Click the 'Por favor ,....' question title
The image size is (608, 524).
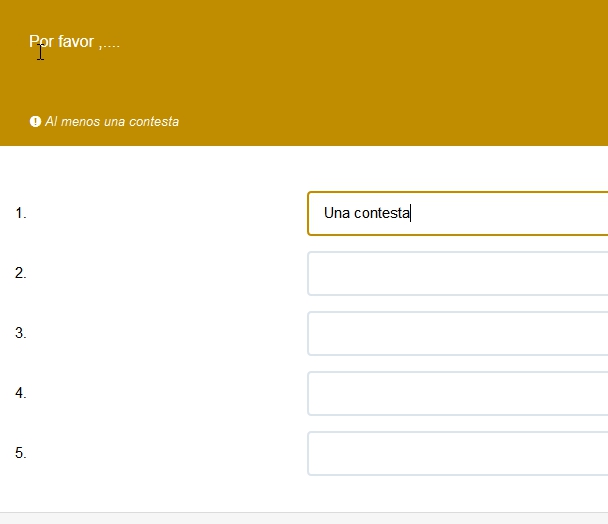(75, 42)
